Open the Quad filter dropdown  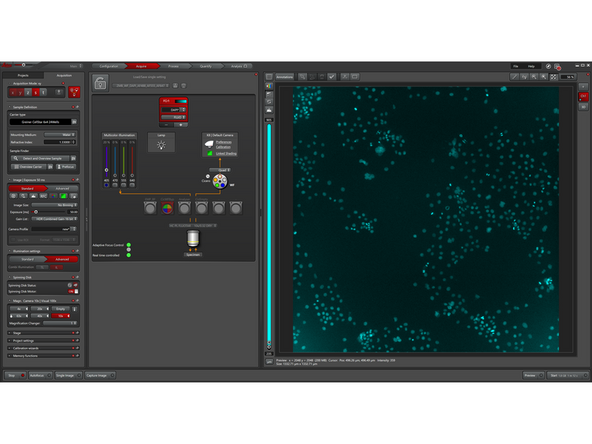pos(220,170)
